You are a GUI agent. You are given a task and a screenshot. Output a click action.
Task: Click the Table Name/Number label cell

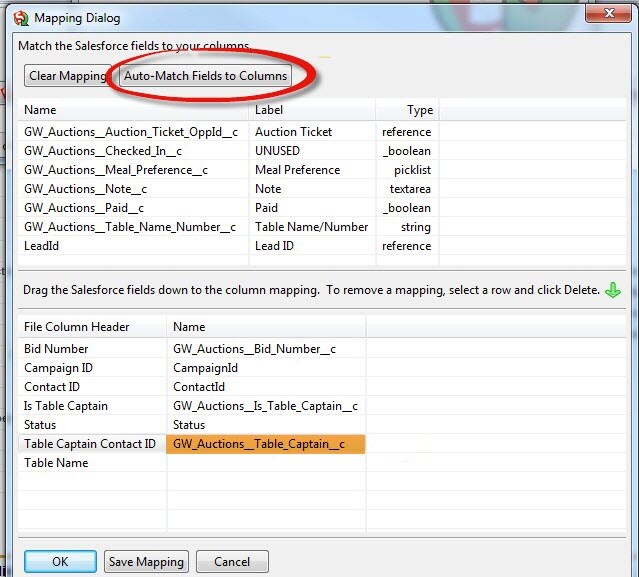[311, 227]
